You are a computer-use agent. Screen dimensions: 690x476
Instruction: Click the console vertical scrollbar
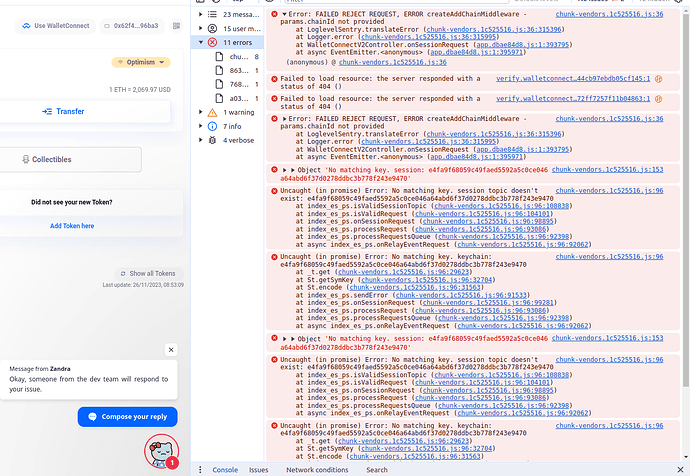pyautogui.click(x=686, y=200)
